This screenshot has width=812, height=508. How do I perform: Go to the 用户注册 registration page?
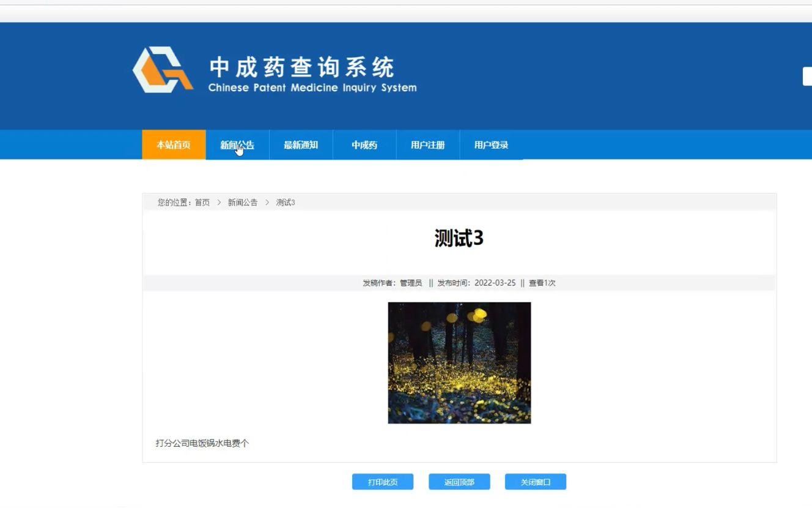click(427, 144)
